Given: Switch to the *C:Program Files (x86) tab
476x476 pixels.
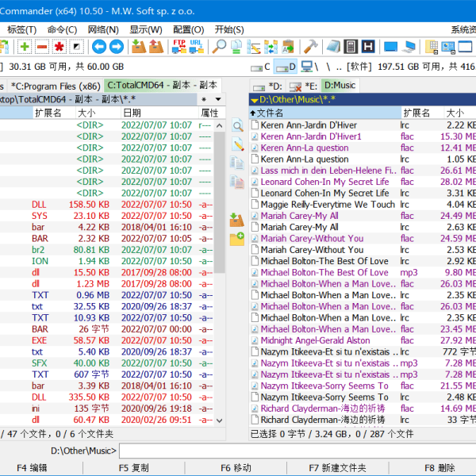Looking at the screenshot, I should pos(56,86).
